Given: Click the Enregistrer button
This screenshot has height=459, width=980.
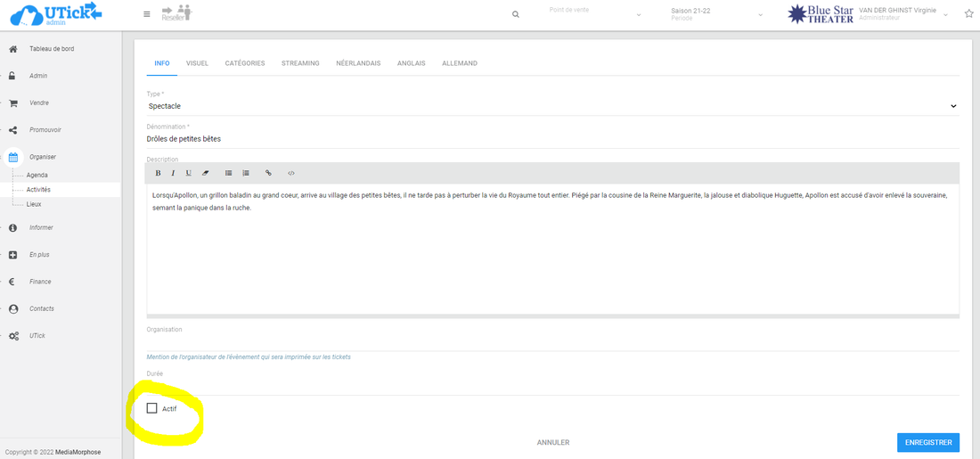Looking at the screenshot, I should (x=928, y=442).
